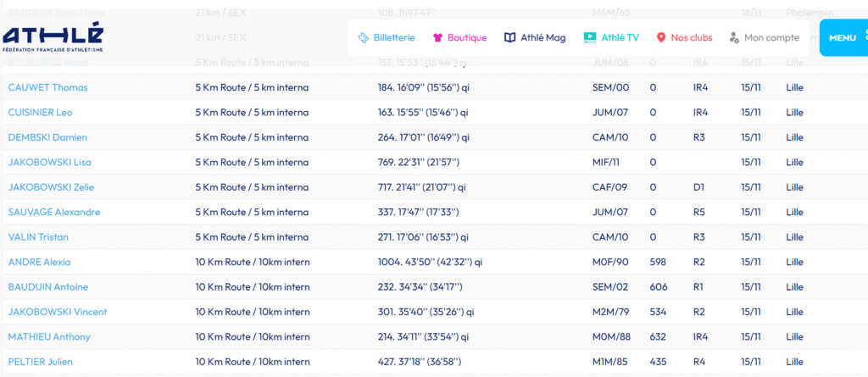Click the BAUDUIN Antoine name link
The width and height of the screenshot is (868, 377).
pyautogui.click(x=47, y=287)
